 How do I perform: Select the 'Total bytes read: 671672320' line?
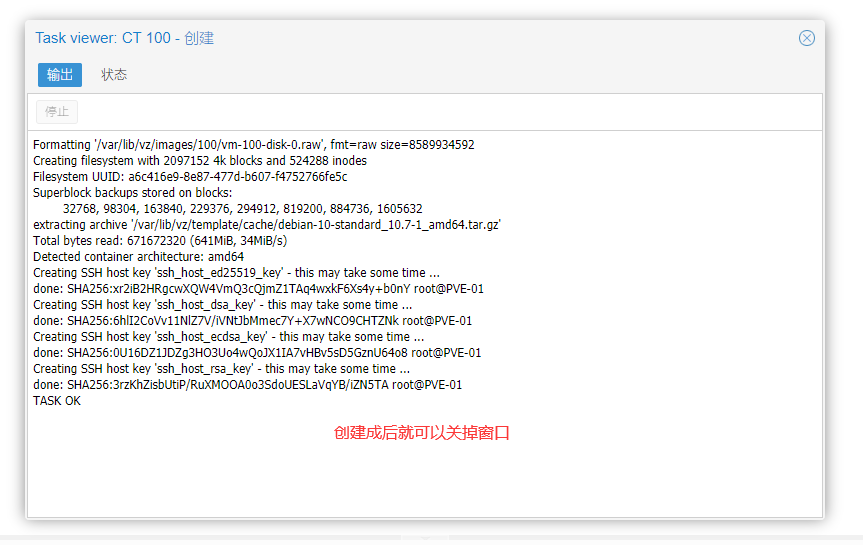tap(160, 241)
